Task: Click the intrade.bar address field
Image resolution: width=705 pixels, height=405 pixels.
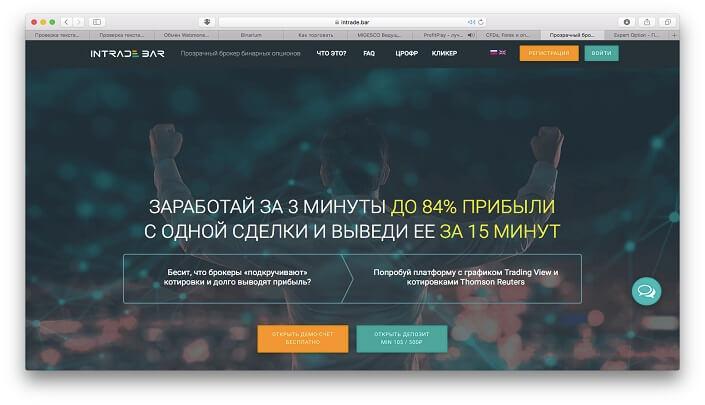Action: pos(352,22)
